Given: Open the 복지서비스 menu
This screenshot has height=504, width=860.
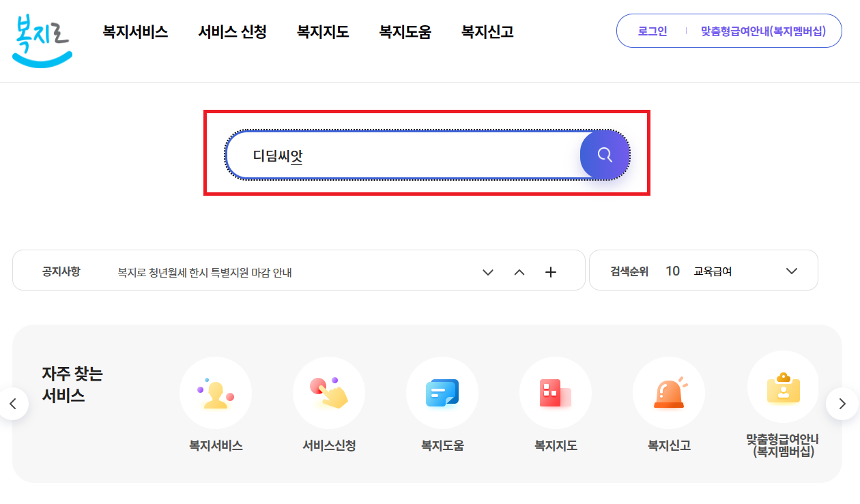Looking at the screenshot, I should pyautogui.click(x=134, y=31).
